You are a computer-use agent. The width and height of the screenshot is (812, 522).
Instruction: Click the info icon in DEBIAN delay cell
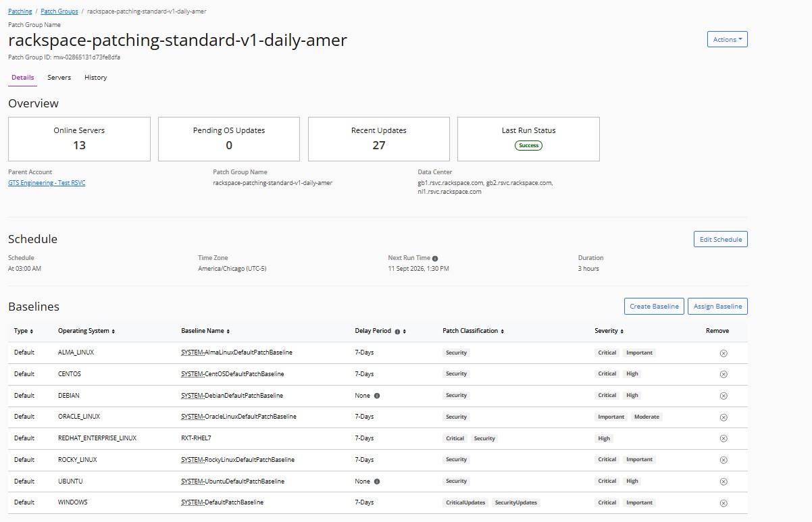tap(377, 396)
